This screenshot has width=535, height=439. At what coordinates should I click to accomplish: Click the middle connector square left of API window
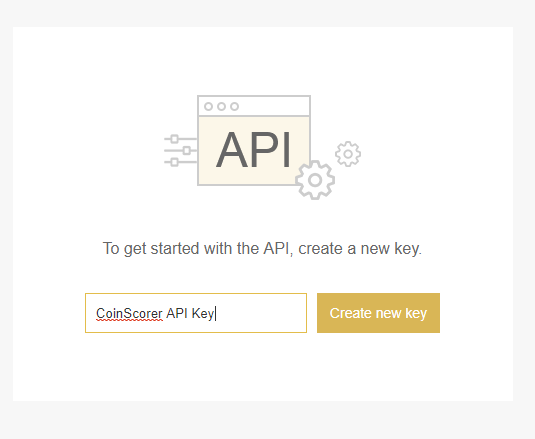(x=187, y=150)
